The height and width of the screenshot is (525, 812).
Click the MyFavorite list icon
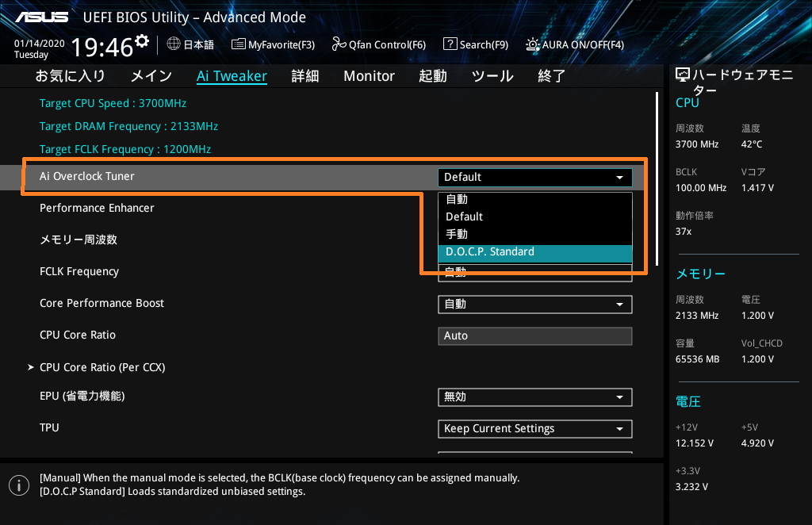click(x=238, y=44)
